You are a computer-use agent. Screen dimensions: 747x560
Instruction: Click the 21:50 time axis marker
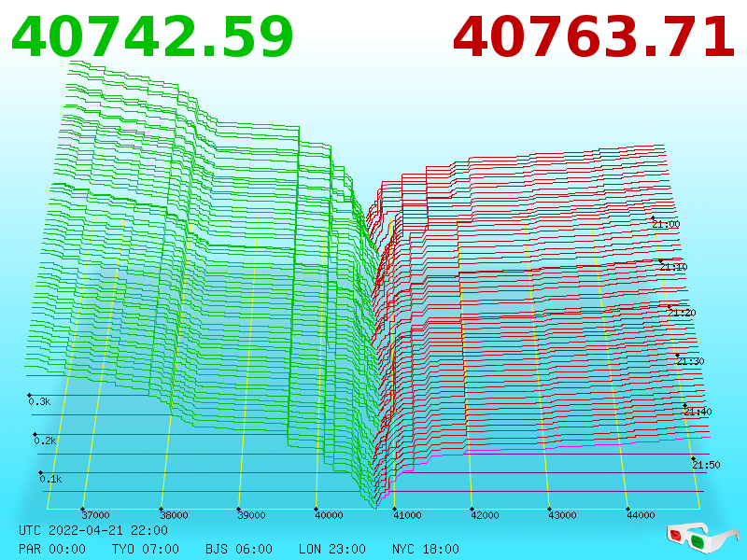click(706, 465)
